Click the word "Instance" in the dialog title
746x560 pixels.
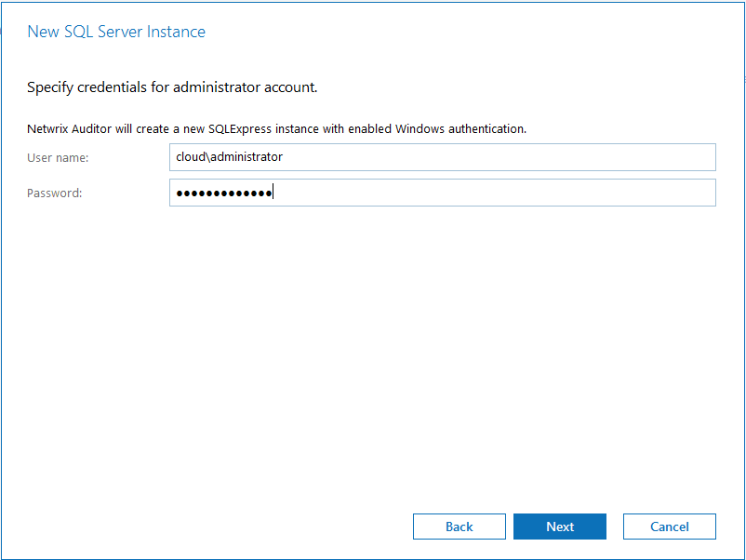point(177,33)
